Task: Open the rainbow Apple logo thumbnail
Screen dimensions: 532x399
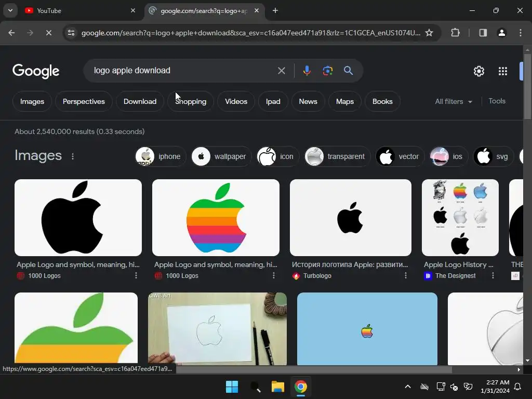Action: click(x=216, y=218)
